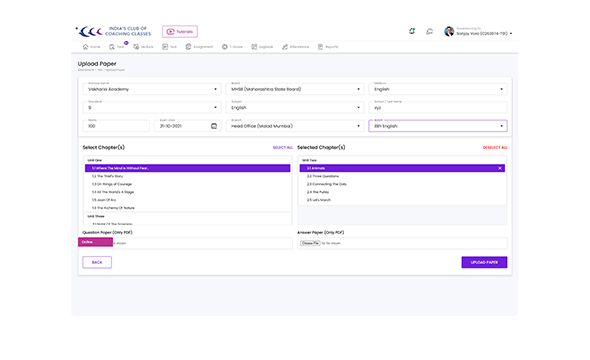Click the DESELECT ALL chapters link
The height and width of the screenshot is (360, 590).
tap(495, 147)
